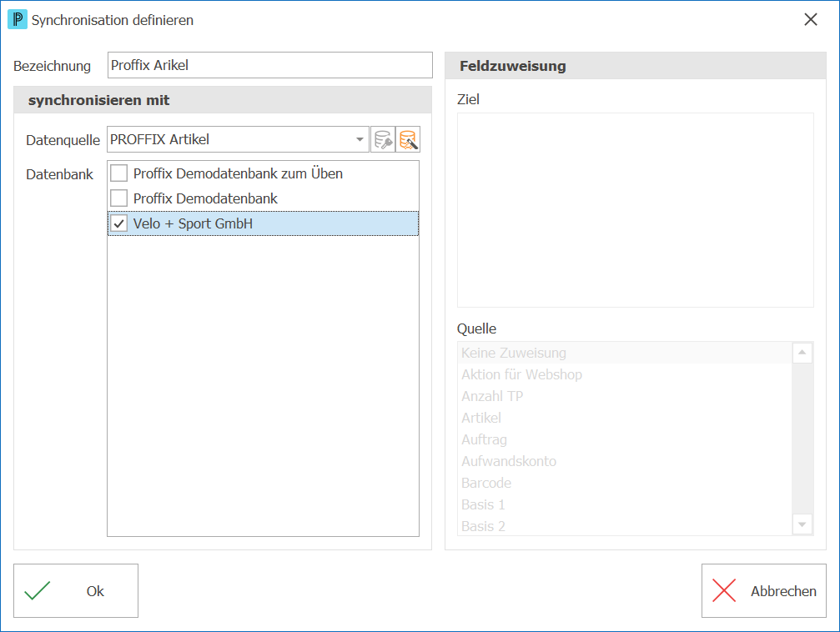Click the 'synchronisieren mit' section header

pyautogui.click(x=223, y=100)
